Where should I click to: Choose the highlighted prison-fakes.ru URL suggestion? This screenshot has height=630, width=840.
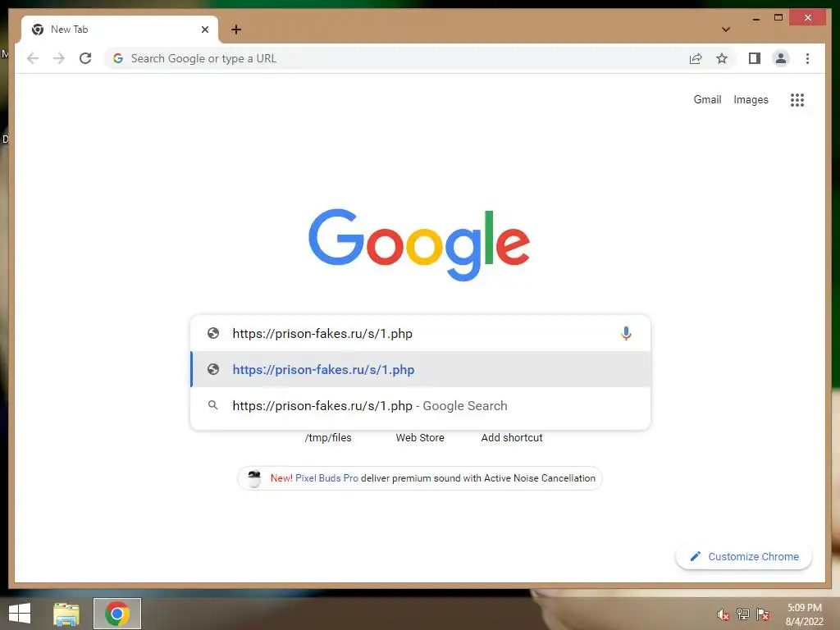coord(421,369)
